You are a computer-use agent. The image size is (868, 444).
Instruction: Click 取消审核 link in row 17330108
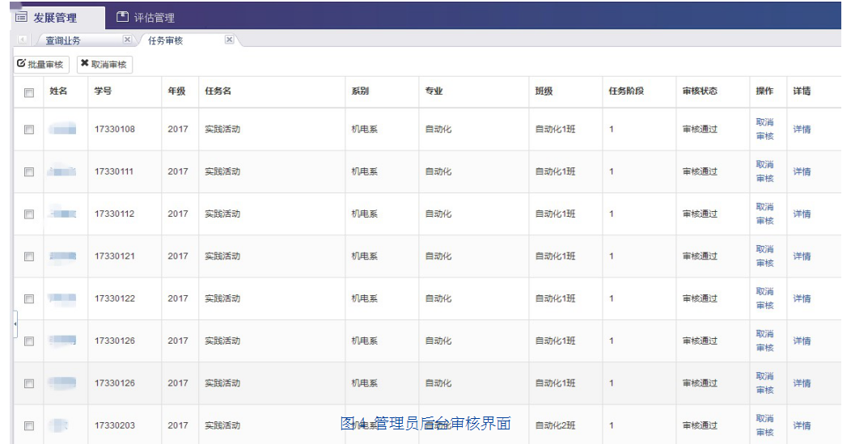(x=765, y=129)
